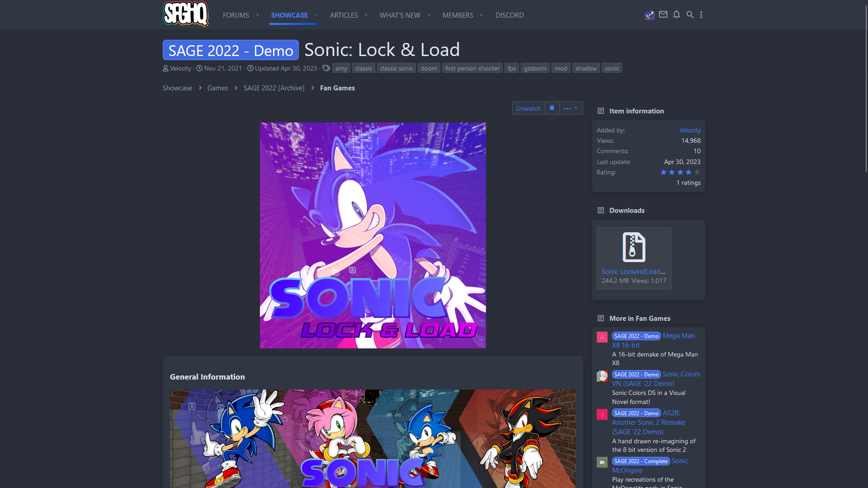Click the Unwatch toggle button
868x488 pixels.
tap(527, 108)
